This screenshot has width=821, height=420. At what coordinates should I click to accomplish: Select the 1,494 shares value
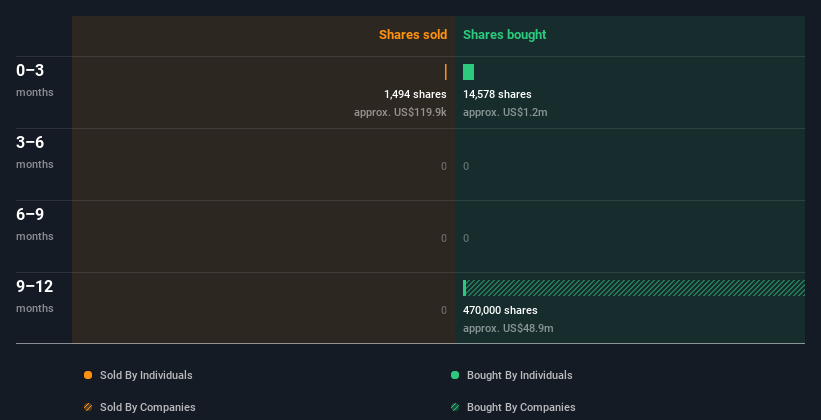pos(415,94)
